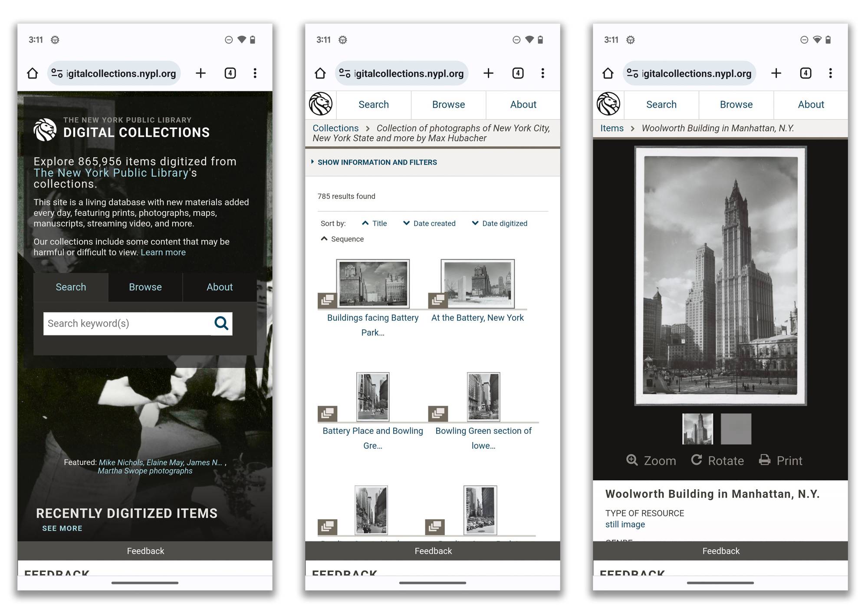Screen dimensions: 868x614
Task: Tap site info icon in middle address bar
Action: 345,73
